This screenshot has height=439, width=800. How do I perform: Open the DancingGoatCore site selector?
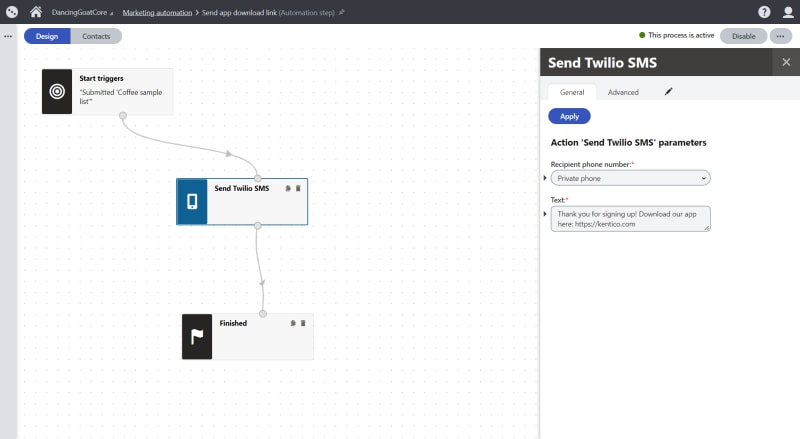coord(82,12)
